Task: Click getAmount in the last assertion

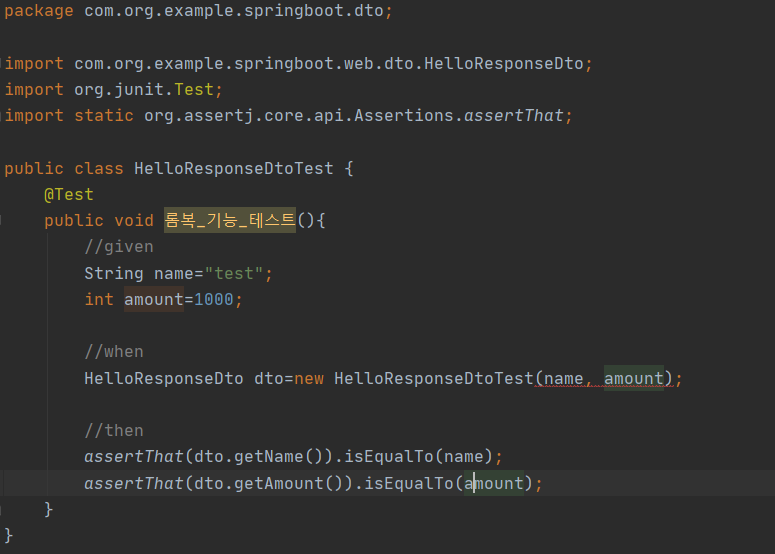Action: 278,483
